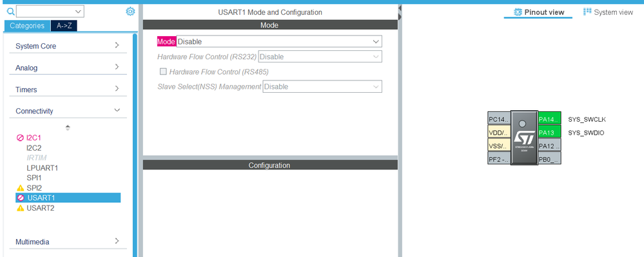Open the USART1 Mode dropdown
Image resolution: width=644 pixels, height=257 pixels.
point(279,41)
